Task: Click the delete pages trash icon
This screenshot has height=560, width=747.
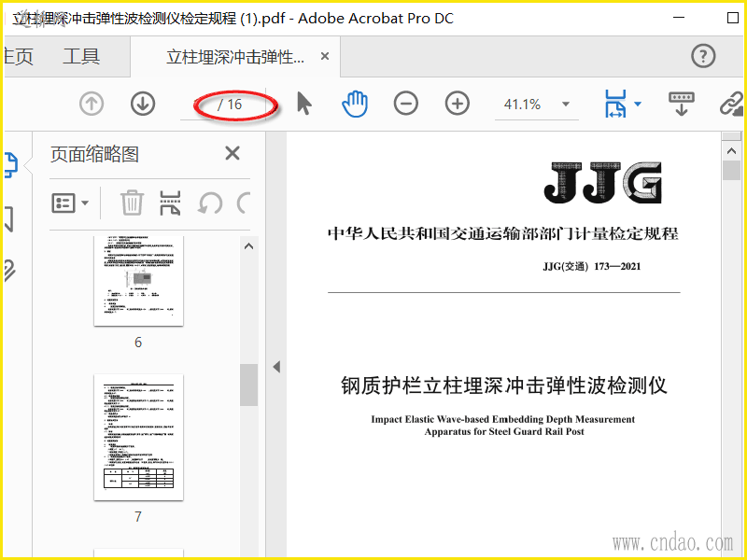Action: click(132, 203)
